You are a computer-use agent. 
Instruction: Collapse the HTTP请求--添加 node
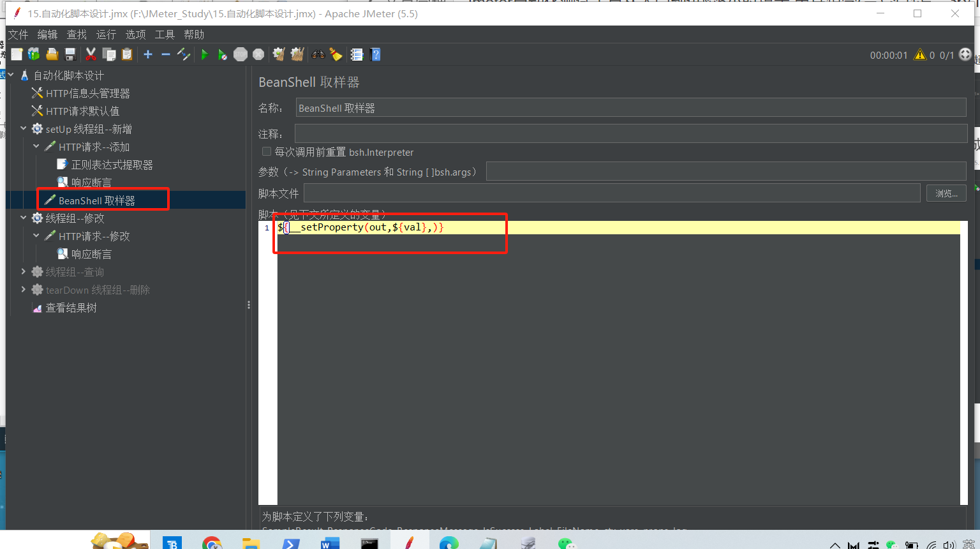(x=36, y=147)
